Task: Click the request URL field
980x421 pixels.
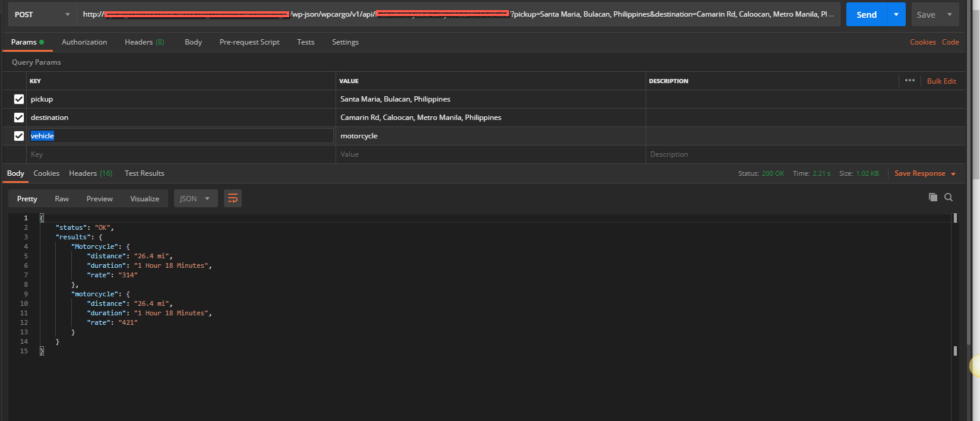Action: [x=459, y=14]
